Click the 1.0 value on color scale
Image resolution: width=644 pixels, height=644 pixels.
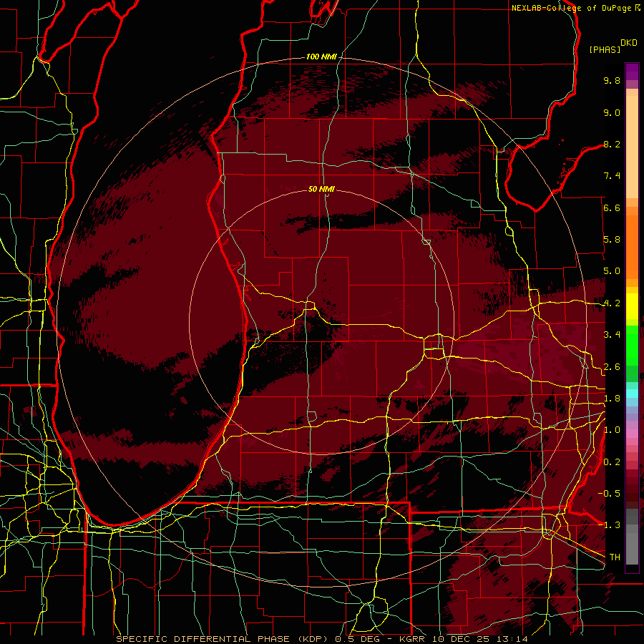612,430
